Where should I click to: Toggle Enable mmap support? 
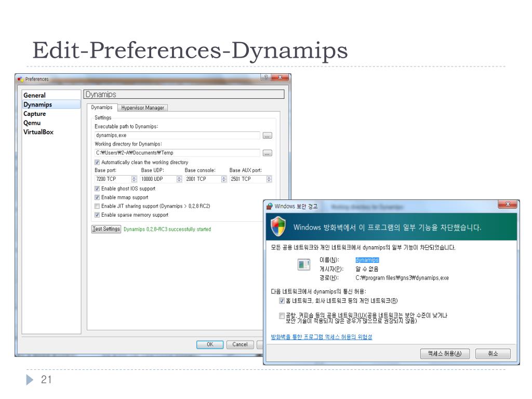point(97,197)
